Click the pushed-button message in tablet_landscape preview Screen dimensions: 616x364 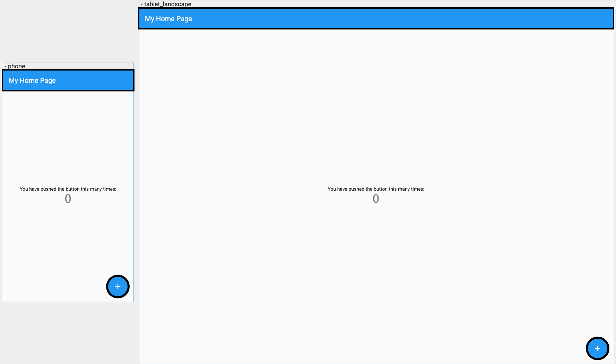coord(376,189)
